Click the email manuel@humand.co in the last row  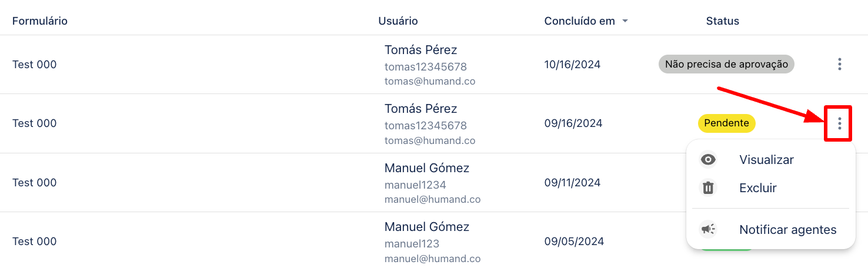pyautogui.click(x=432, y=259)
